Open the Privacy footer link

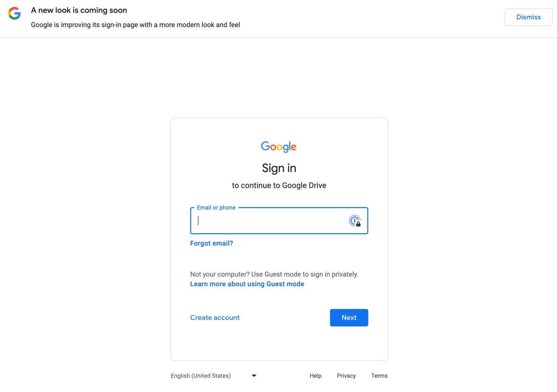click(346, 376)
